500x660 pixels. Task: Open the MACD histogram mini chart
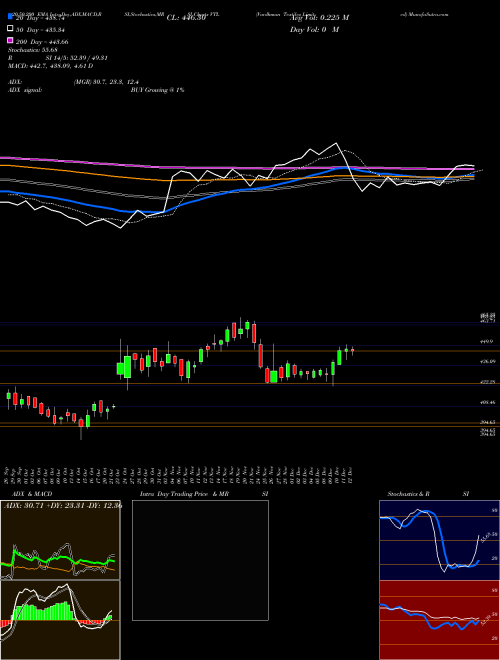coord(60,620)
